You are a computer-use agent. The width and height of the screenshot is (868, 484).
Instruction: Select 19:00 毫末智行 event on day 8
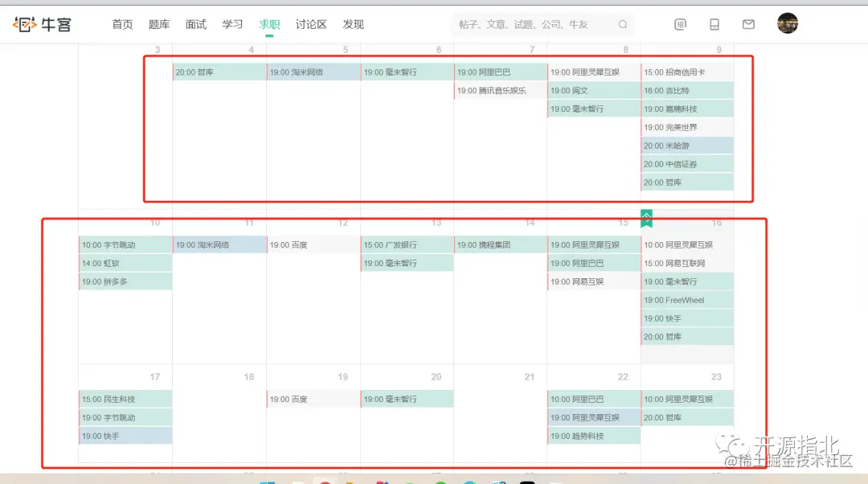point(594,109)
